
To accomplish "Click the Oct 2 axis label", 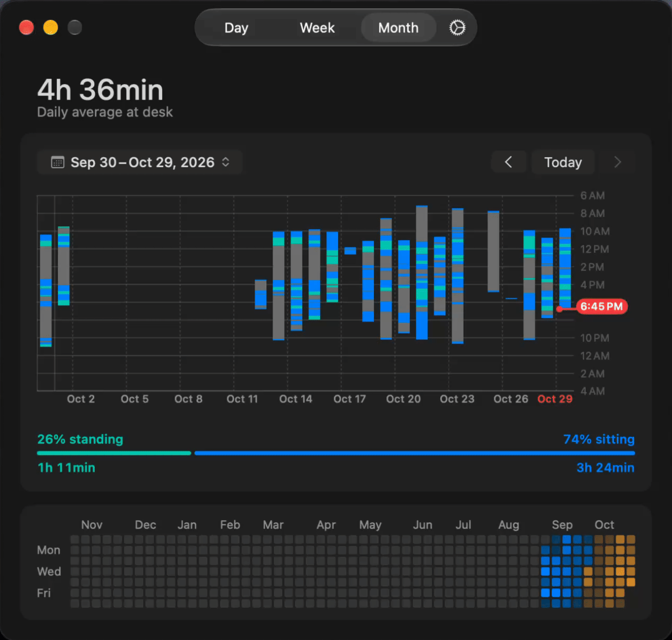I will click(x=81, y=399).
